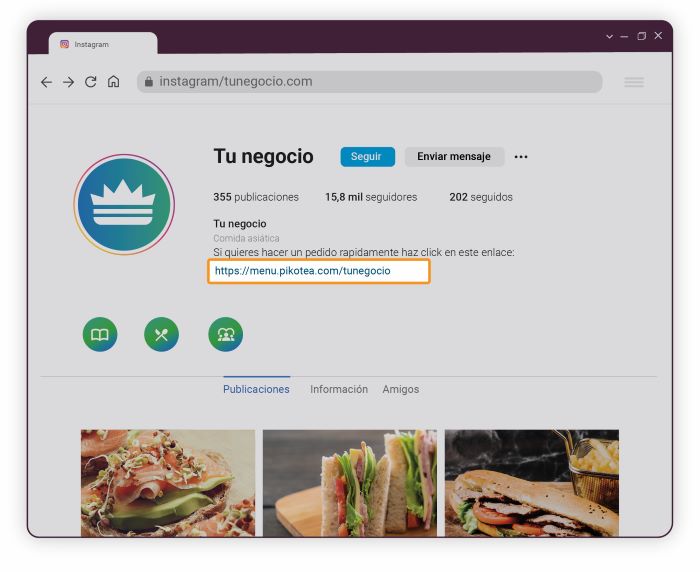
Task: Expand the tab list chevron in title bar
Action: coord(609,36)
